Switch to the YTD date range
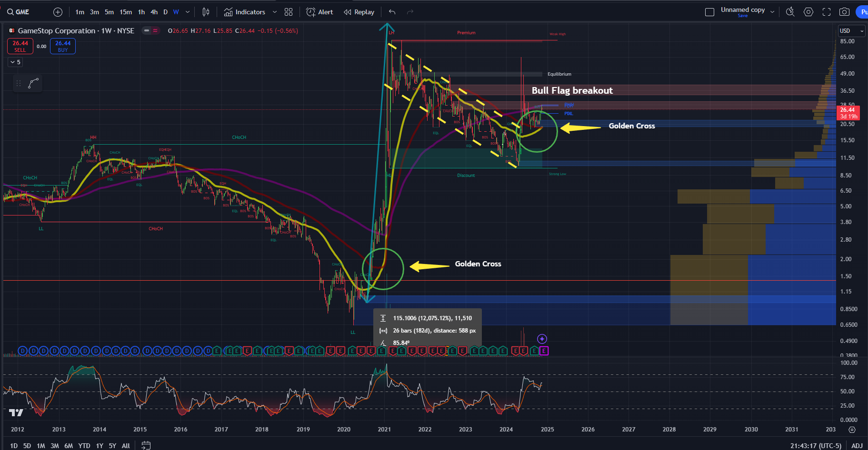Viewport: 868px width, 450px height. pyautogui.click(x=84, y=446)
